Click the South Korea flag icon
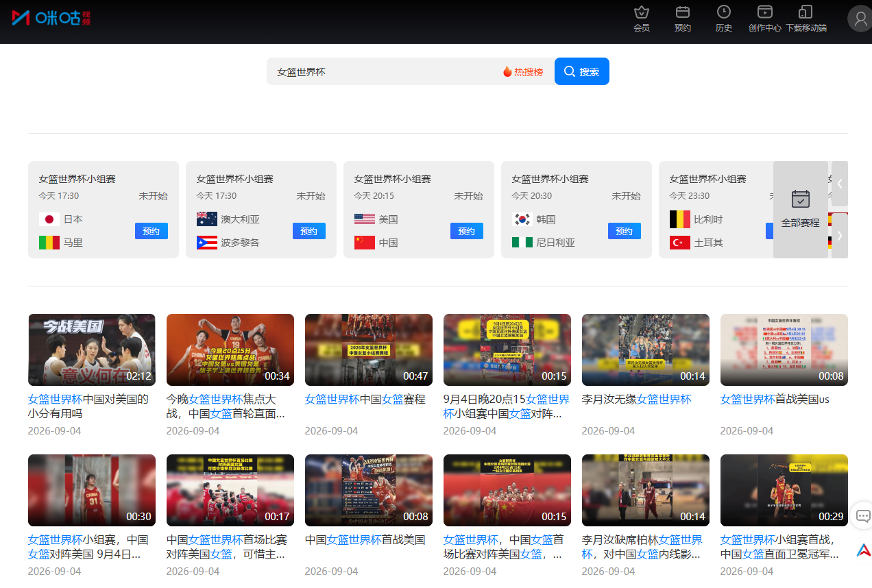The image size is (872, 588). (522, 219)
